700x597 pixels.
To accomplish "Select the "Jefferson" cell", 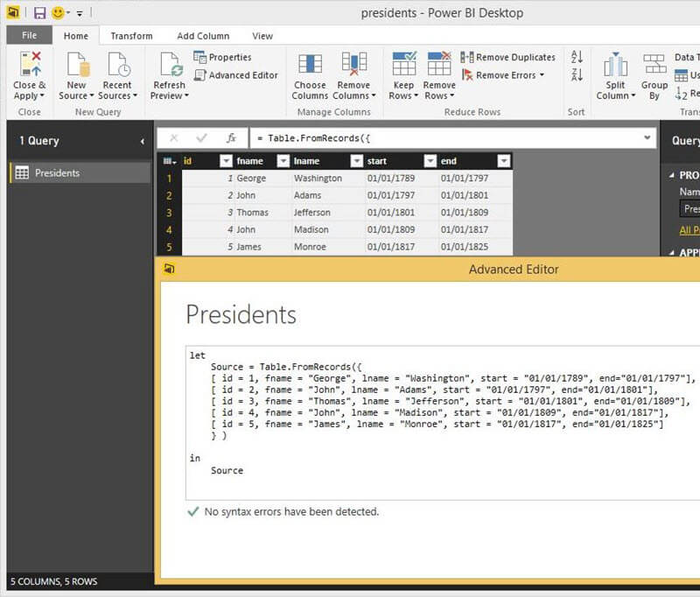I will (327, 213).
